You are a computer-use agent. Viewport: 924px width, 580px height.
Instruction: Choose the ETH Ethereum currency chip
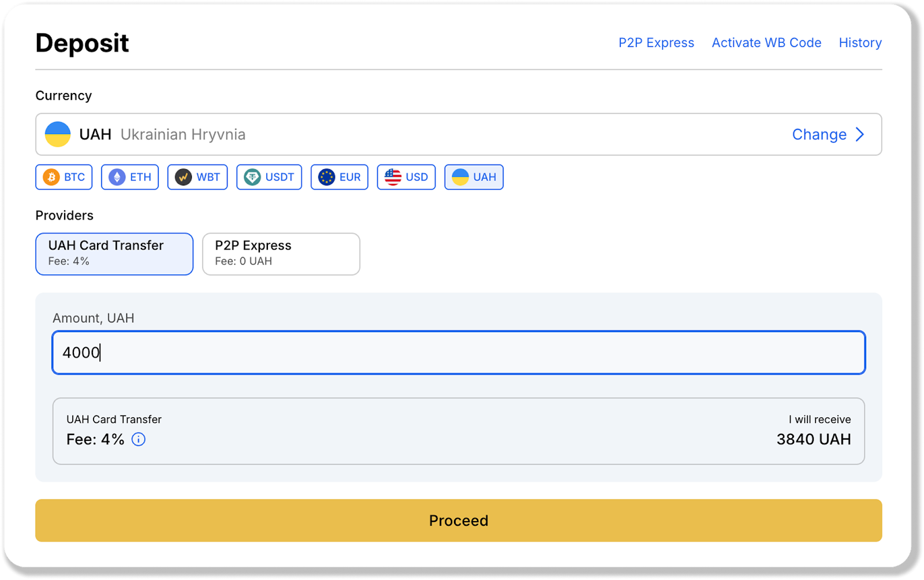(x=130, y=177)
